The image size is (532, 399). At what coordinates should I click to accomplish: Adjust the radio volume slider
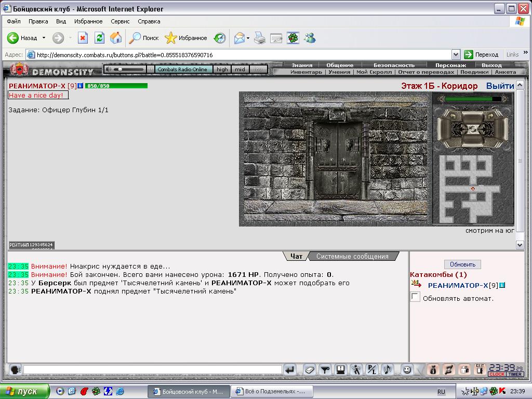pyautogui.click(x=128, y=69)
